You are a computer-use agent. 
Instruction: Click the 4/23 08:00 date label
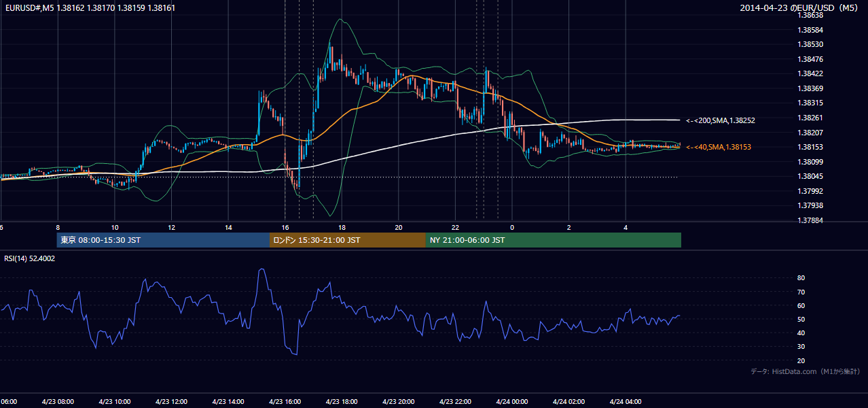58,402
